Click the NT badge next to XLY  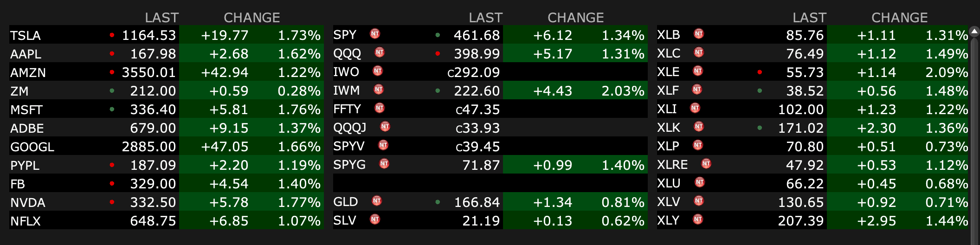[697, 219]
